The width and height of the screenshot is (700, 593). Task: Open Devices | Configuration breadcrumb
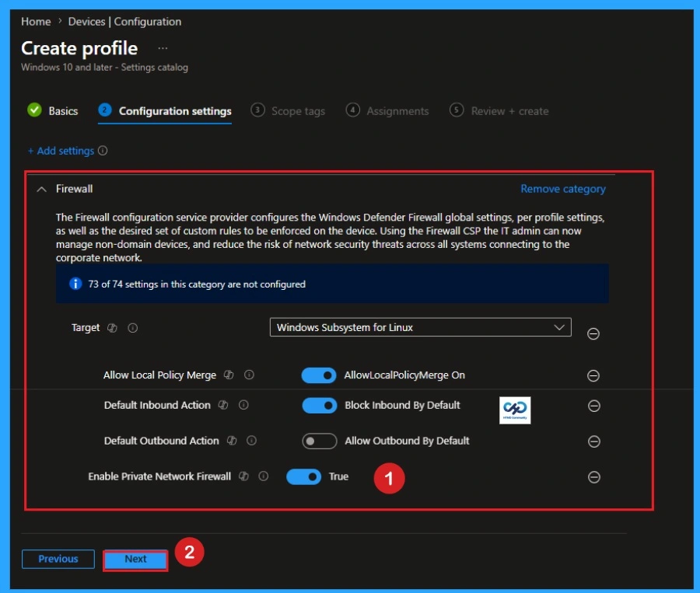pos(124,22)
